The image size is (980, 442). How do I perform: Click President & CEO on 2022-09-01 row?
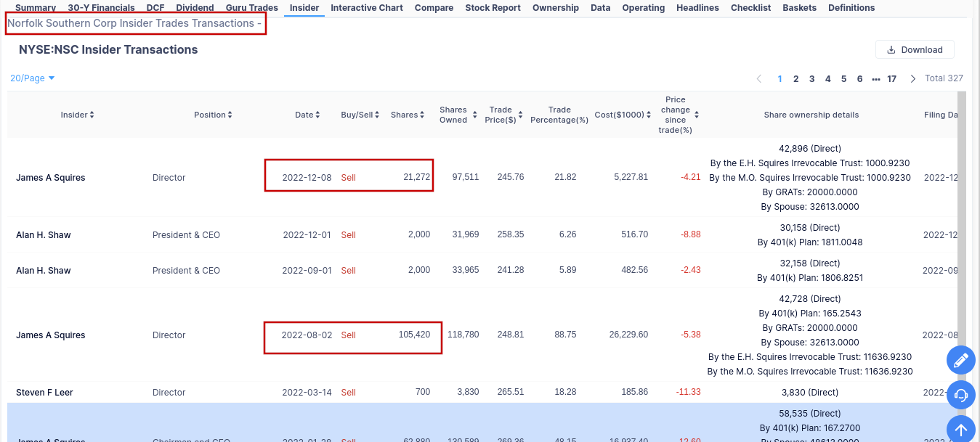tap(186, 270)
